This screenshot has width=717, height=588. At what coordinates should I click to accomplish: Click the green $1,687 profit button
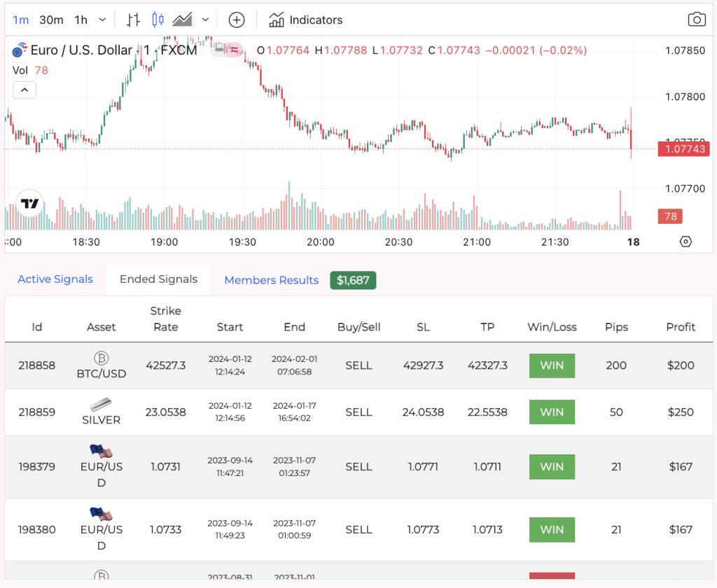tap(353, 279)
